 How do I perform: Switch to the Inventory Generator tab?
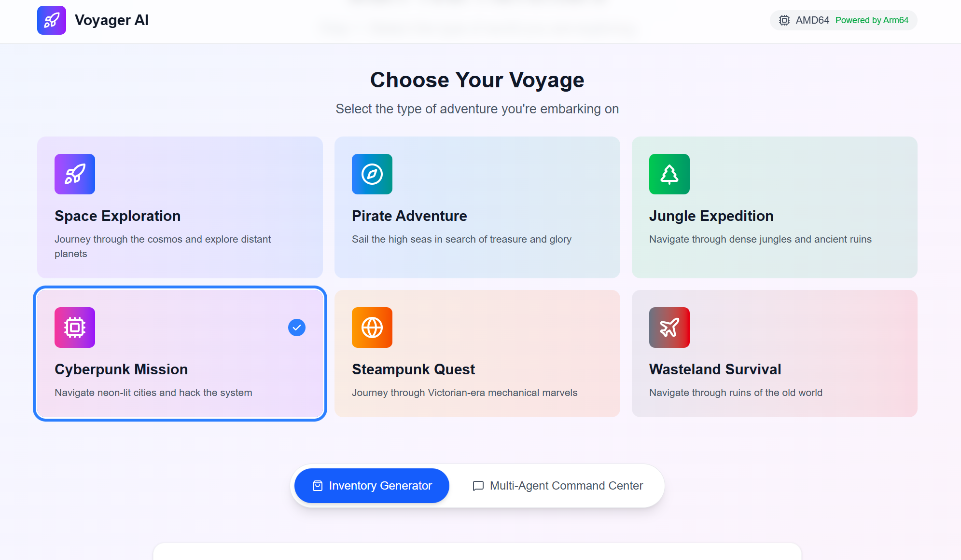click(x=372, y=486)
